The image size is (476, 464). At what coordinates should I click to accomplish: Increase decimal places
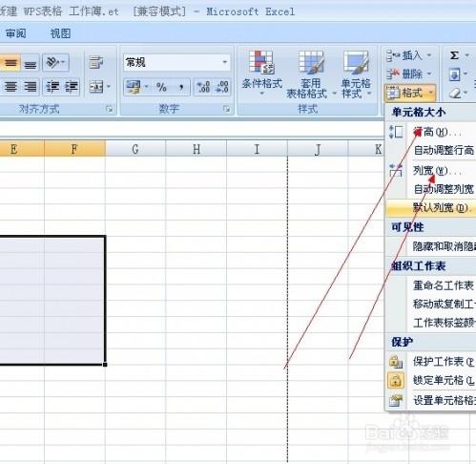pos(203,87)
